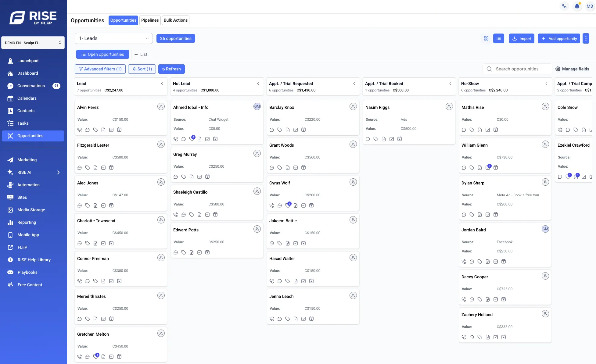Image resolution: width=596 pixels, height=364 pixels.
Task: Open Mathis Rise opportunity card
Action: pyautogui.click(x=505, y=118)
